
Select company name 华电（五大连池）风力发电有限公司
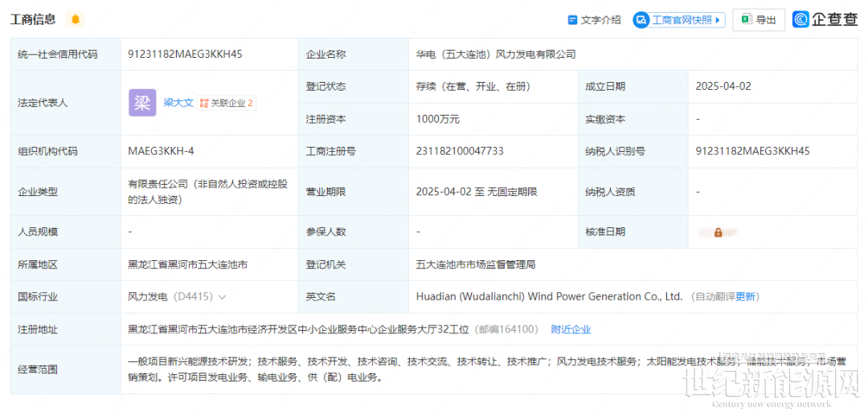(496, 54)
